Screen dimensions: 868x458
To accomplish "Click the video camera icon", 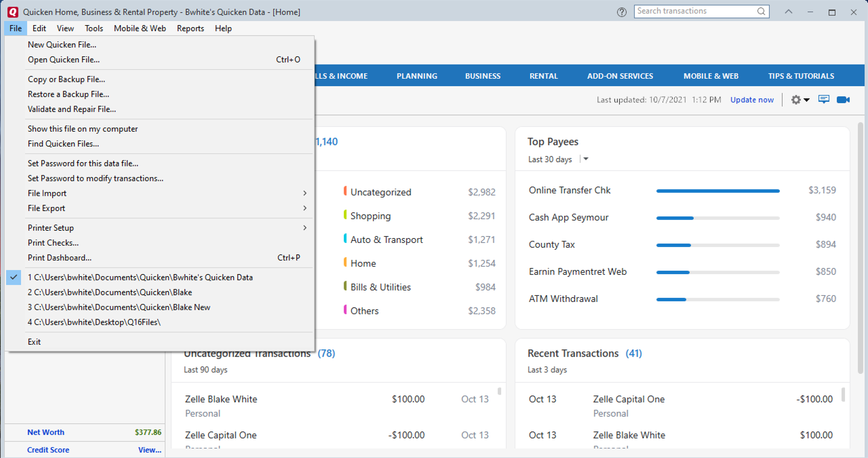I will (x=843, y=100).
